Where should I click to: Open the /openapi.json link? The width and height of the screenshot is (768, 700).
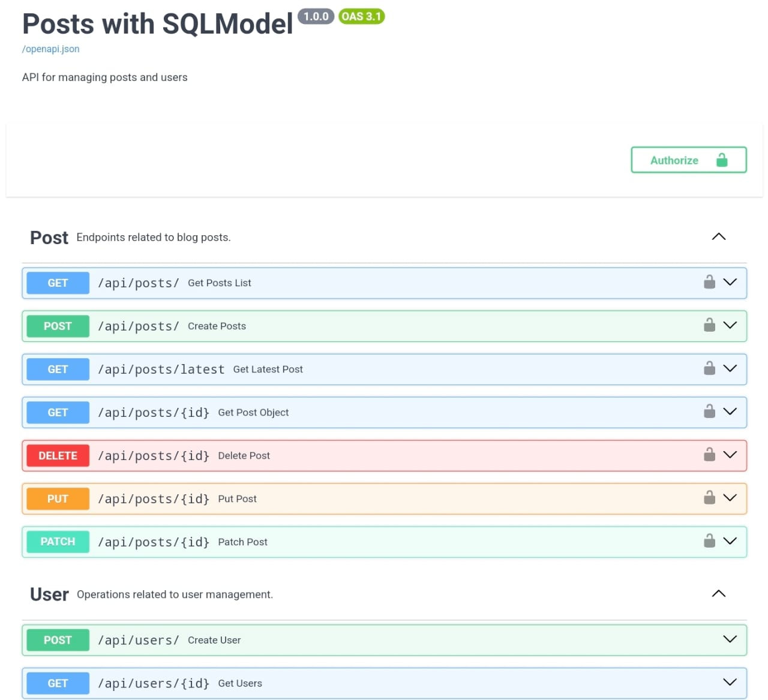click(x=51, y=49)
